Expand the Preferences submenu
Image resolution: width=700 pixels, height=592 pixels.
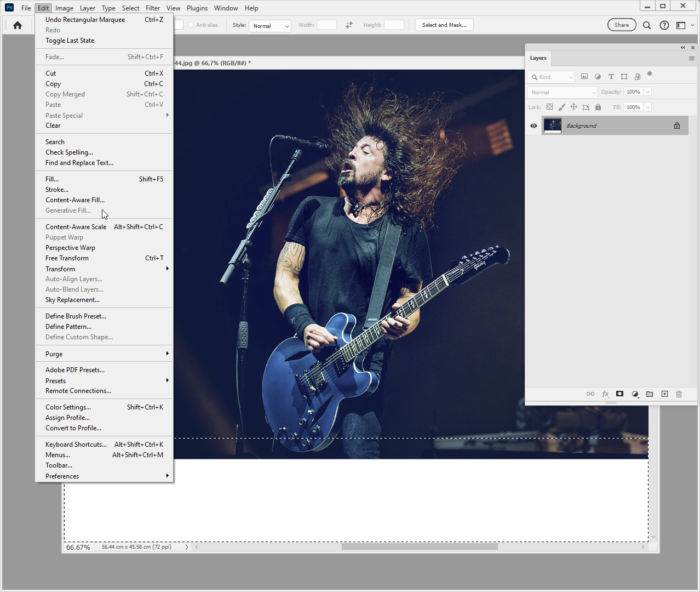[x=167, y=476]
